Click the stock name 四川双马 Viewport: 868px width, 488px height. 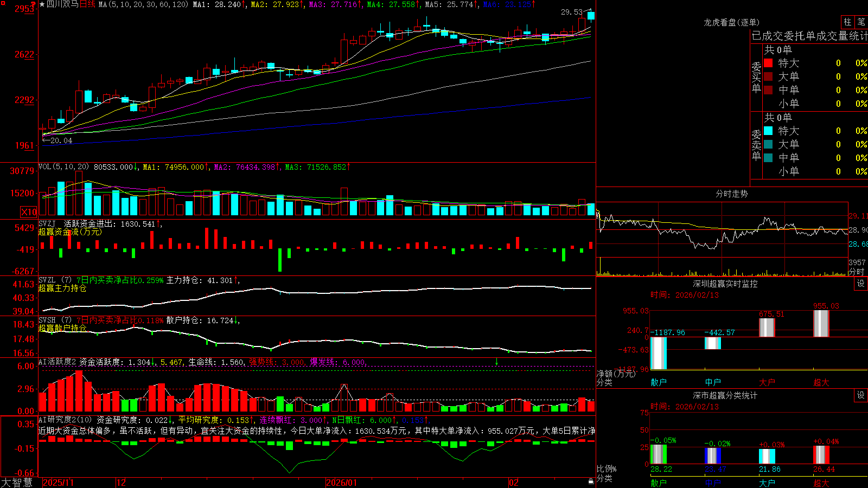pyautogui.click(x=62, y=4)
